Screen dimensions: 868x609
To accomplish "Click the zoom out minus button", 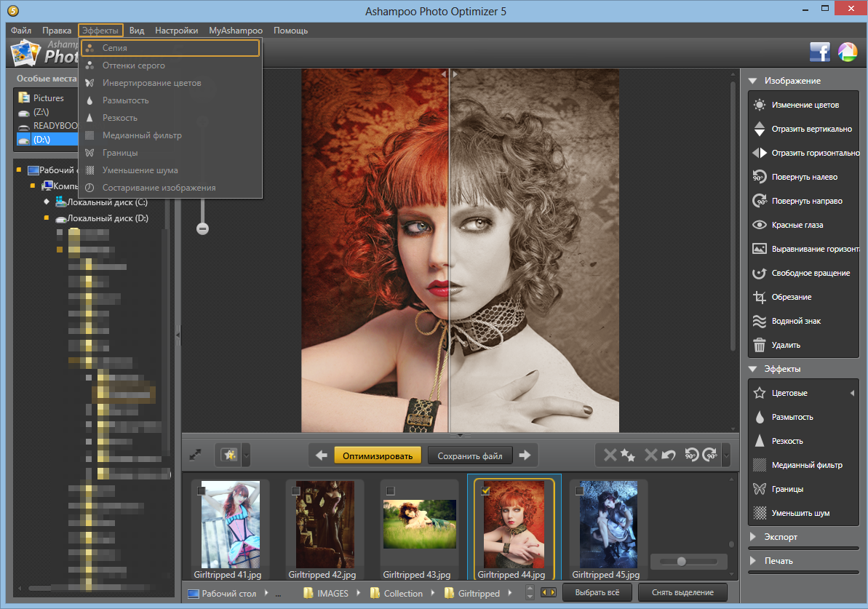I will click(203, 228).
